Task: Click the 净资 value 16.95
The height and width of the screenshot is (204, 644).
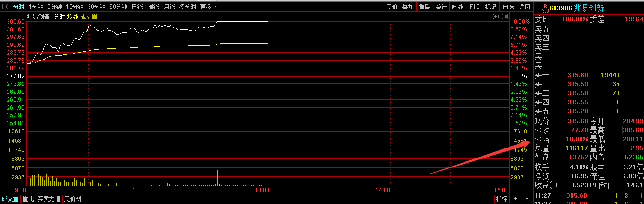Action: 580,176
